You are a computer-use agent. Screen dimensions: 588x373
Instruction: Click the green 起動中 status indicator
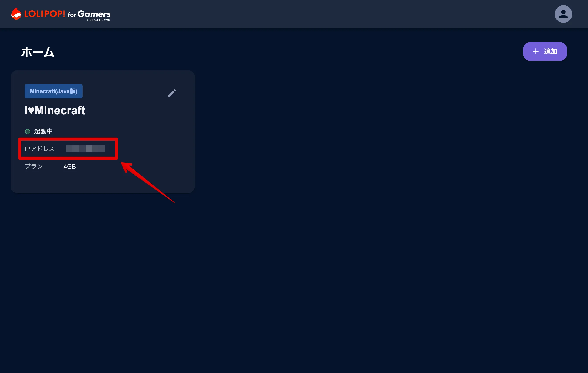point(27,131)
